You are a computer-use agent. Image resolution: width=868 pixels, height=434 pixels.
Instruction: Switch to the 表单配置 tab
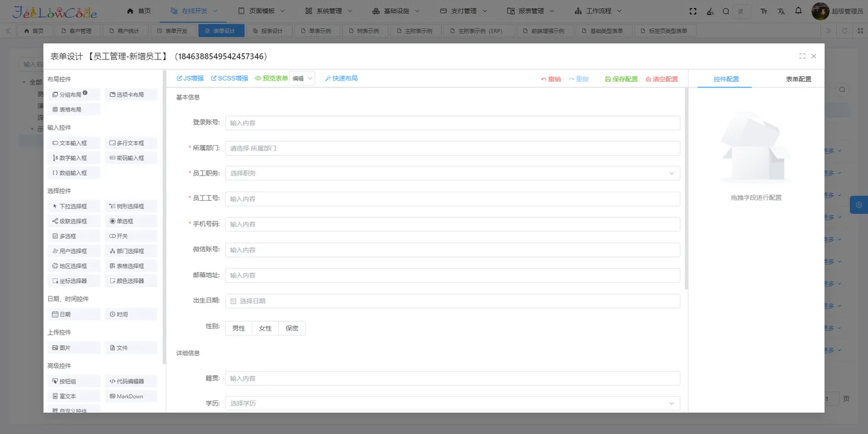pos(798,79)
